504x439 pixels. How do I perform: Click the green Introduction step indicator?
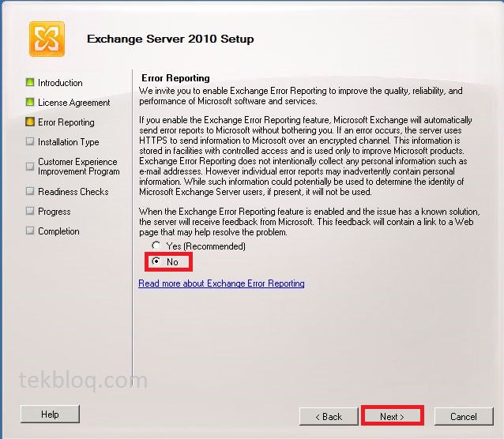click(30, 82)
